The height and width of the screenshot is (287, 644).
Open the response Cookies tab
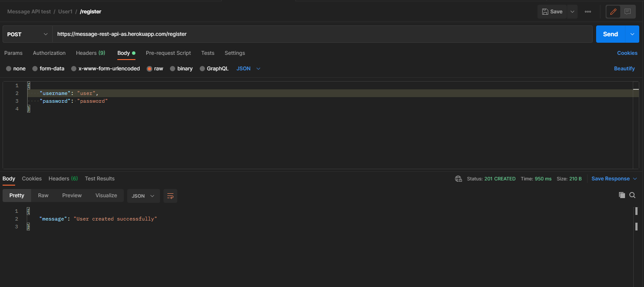[32, 179]
